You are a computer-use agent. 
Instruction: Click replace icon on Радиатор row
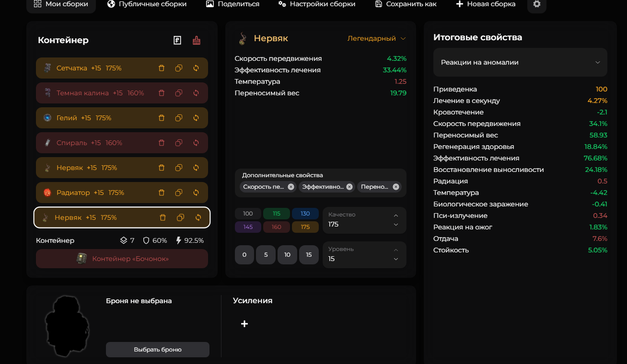pos(196,193)
